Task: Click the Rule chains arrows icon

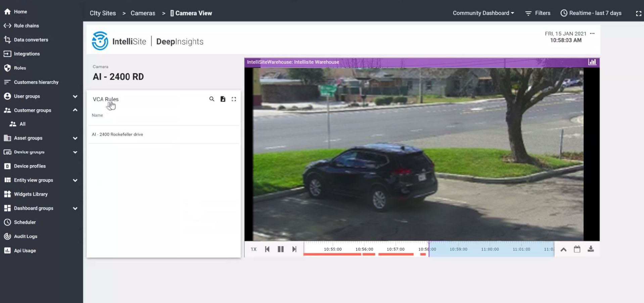Action: coord(7,26)
